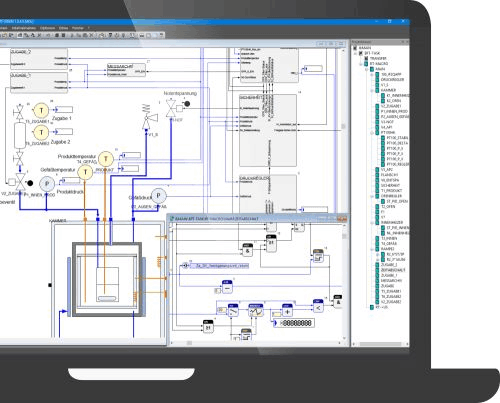The height and width of the screenshot is (403, 500).
Task: Click the V1_S safety valve symbol
Action: tap(148, 117)
